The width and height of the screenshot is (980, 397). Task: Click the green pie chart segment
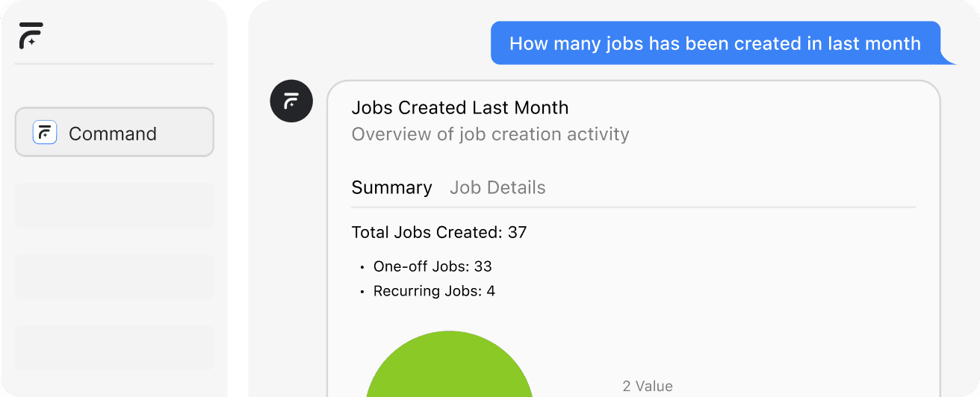[x=449, y=369]
